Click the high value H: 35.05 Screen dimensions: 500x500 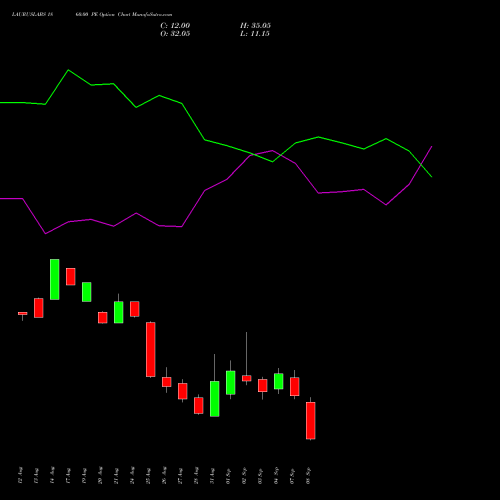(x=255, y=26)
